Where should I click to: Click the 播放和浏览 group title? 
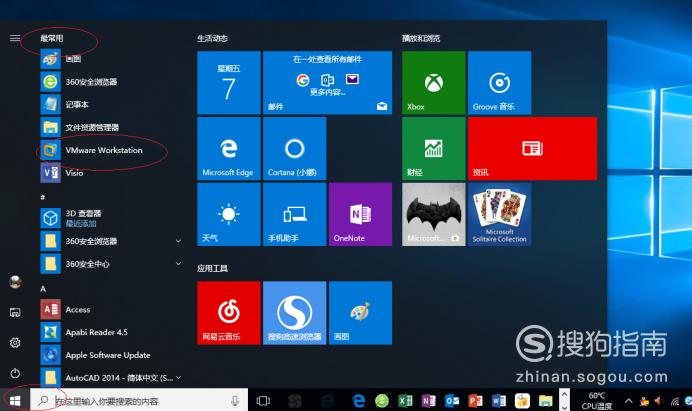[x=421, y=38]
